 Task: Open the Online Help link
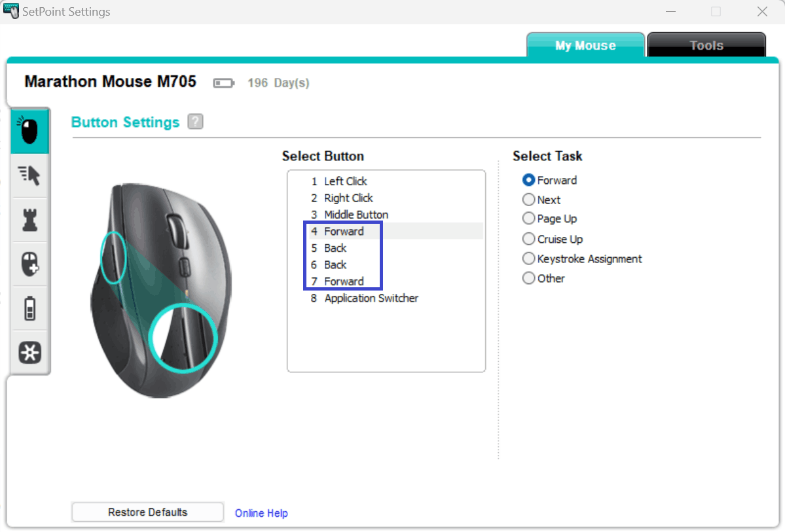(x=261, y=513)
